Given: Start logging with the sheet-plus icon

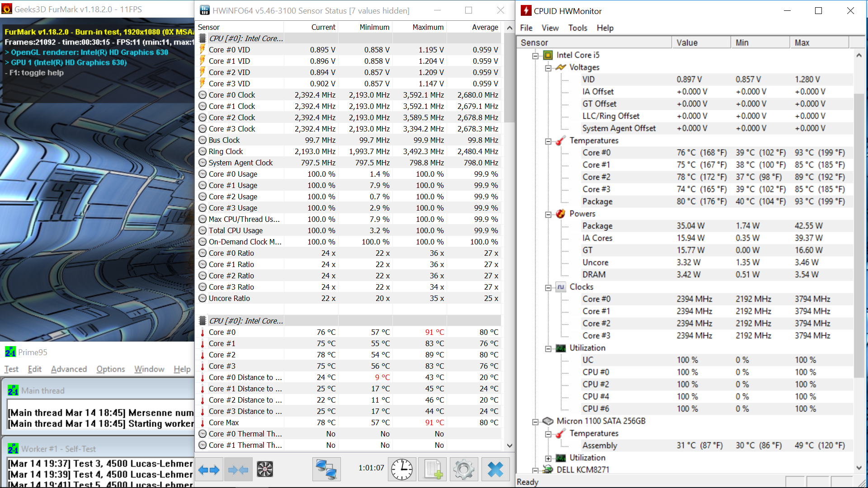Looking at the screenshot, I should pos(433,469).
